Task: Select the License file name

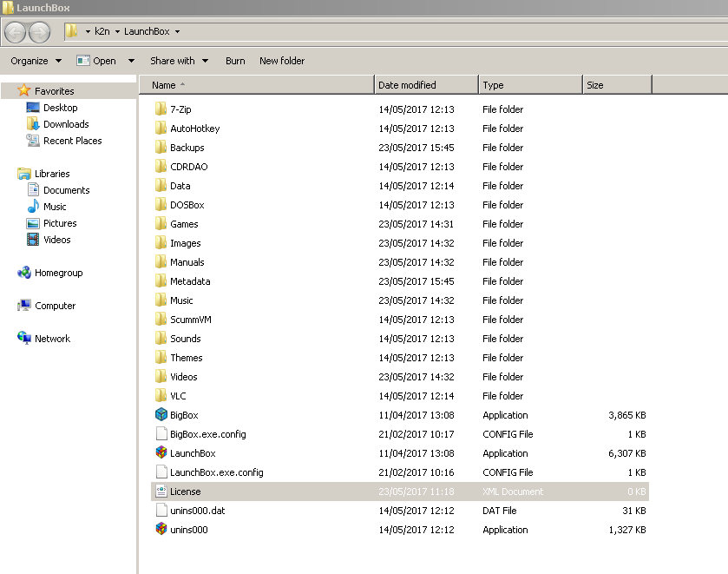Action: tap(185, 492)
